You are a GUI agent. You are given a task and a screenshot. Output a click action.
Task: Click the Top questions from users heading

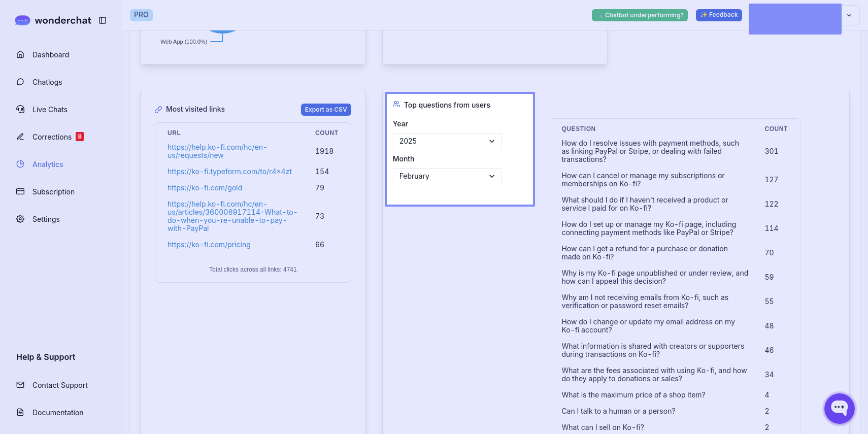click(x=447, y=105)
